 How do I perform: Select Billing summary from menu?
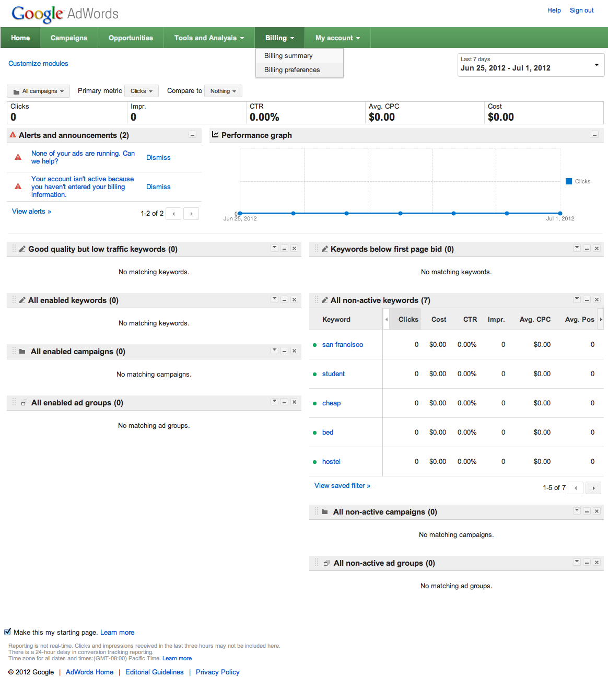tap(299, 56)
